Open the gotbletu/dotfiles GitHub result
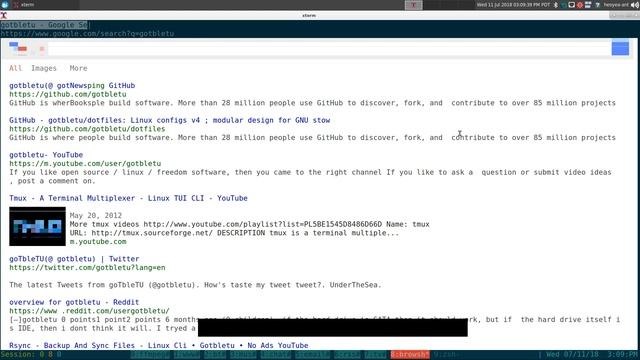 click(x=169, y=120)
